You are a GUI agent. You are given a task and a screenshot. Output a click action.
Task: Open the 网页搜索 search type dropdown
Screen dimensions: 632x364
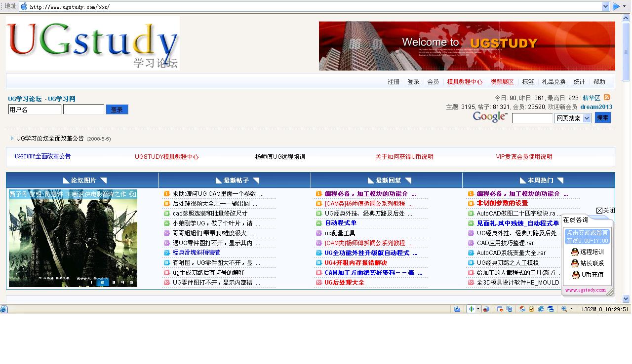click(587, 118)
